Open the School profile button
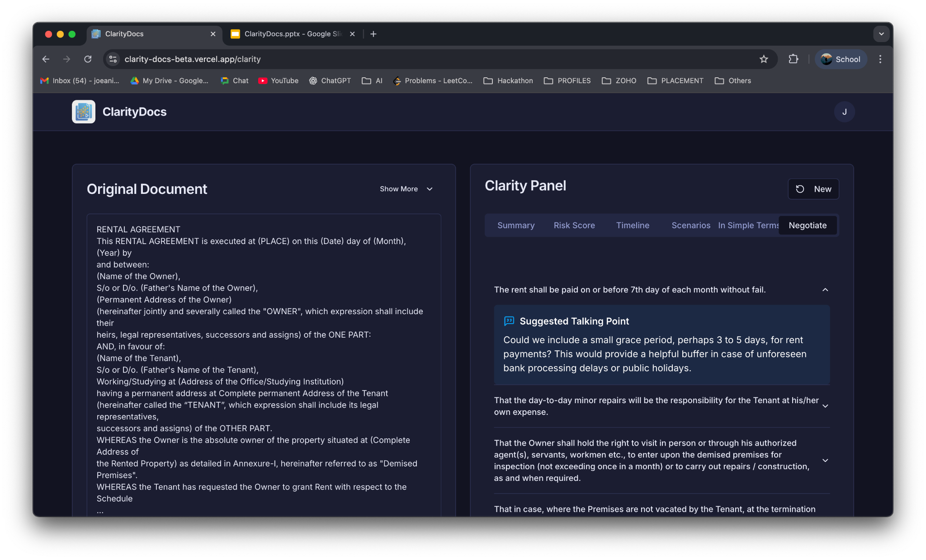Image resolution: width=926 pixels, height=560 pixels. 841,59
